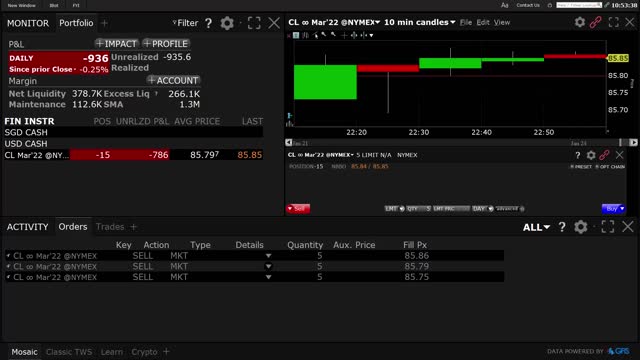Click the PROFILE button

coord(166,44)
